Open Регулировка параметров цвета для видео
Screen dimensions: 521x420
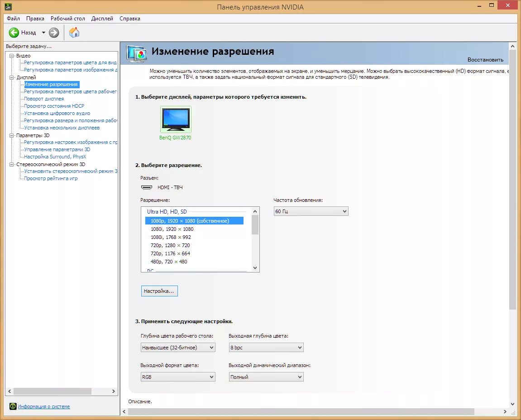[71, 62]
